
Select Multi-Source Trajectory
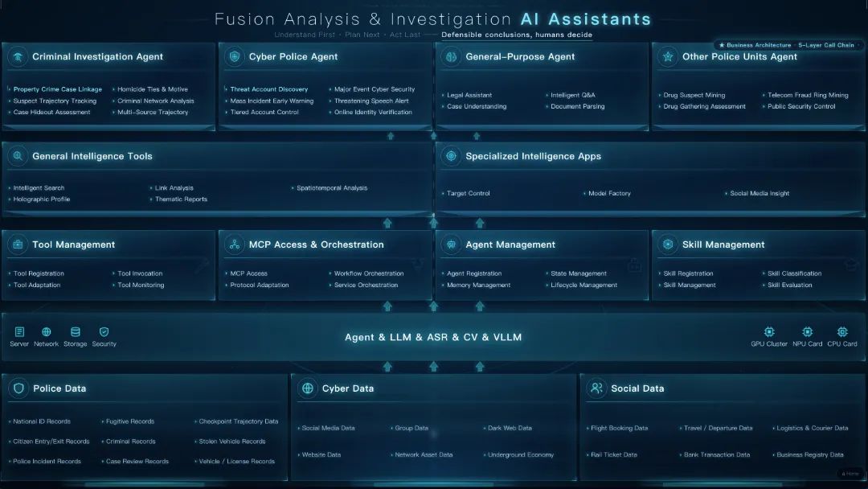(153, 112)
